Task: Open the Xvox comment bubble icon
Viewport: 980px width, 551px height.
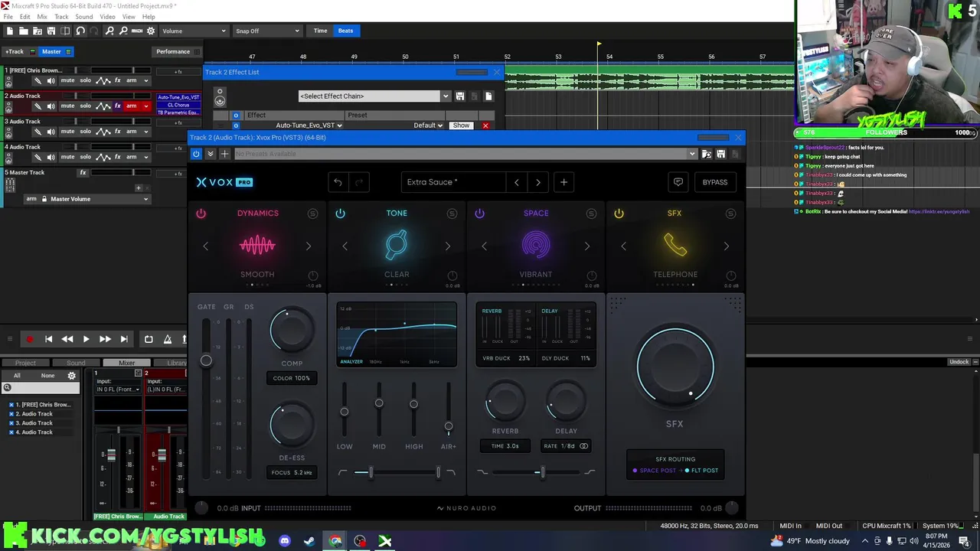Action: coord(678,182)
